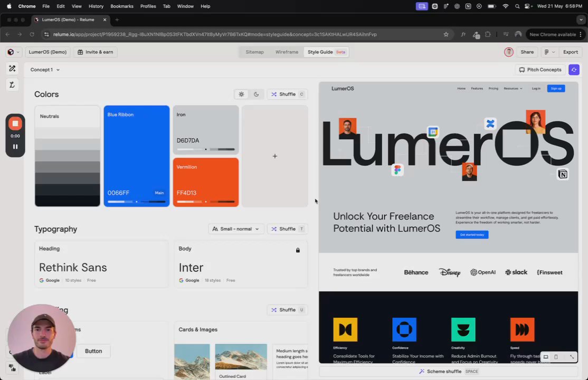Click the Share button
Viewport: 588px width, 380px height.
pos(527,52)
